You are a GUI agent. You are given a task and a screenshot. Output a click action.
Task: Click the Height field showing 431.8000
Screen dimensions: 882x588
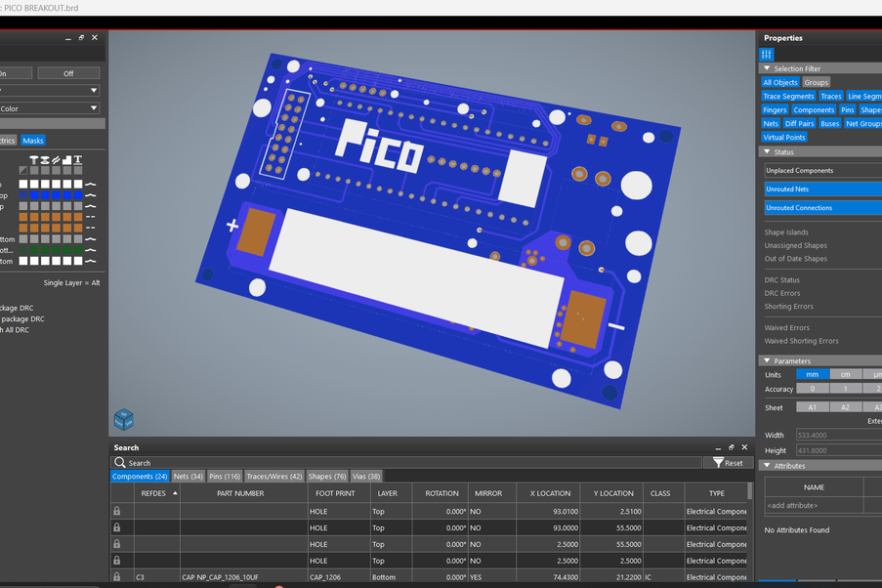839,450
